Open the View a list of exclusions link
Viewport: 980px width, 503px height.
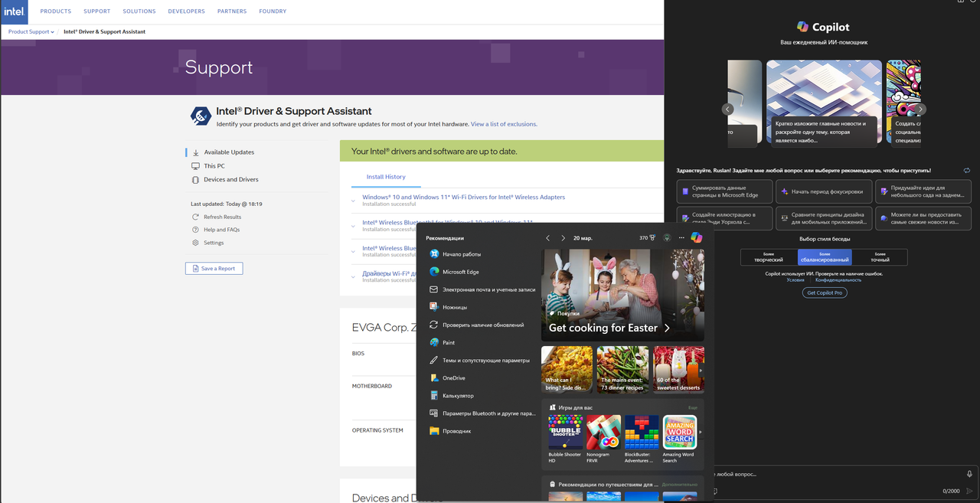coord(504,124)
